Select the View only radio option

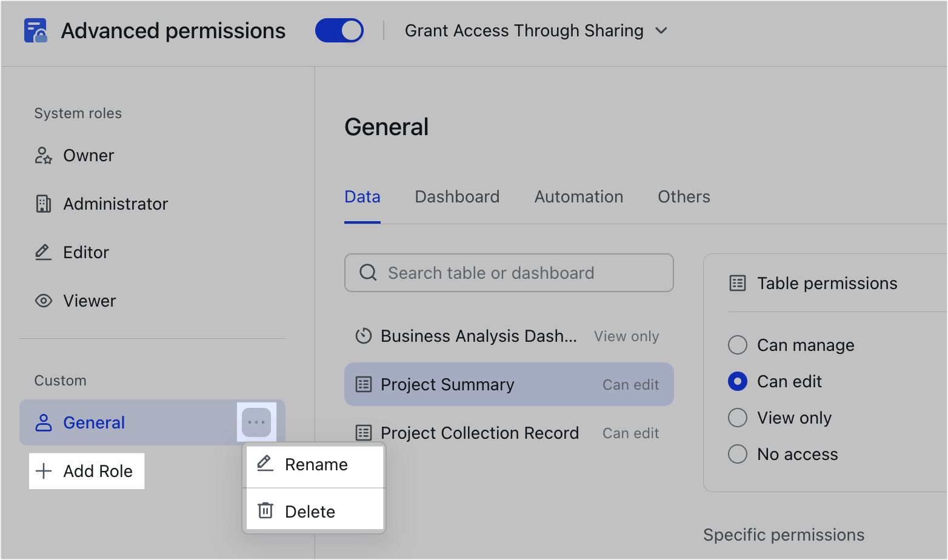(x=737, y=418)
